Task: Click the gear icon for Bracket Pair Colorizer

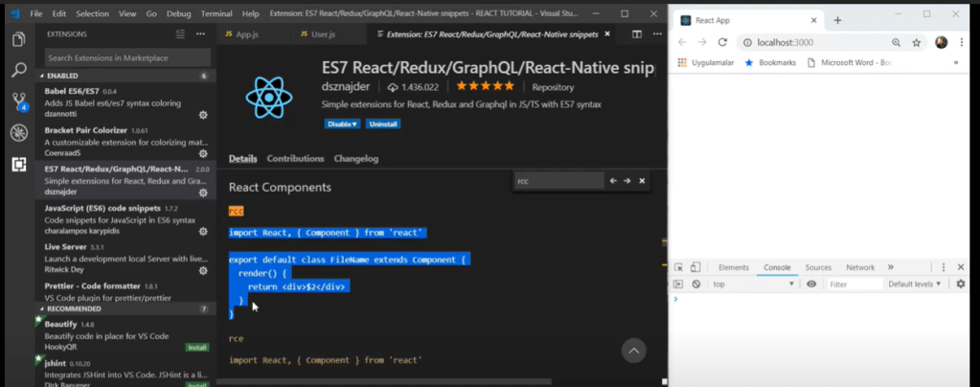Action: pos(203,152)
